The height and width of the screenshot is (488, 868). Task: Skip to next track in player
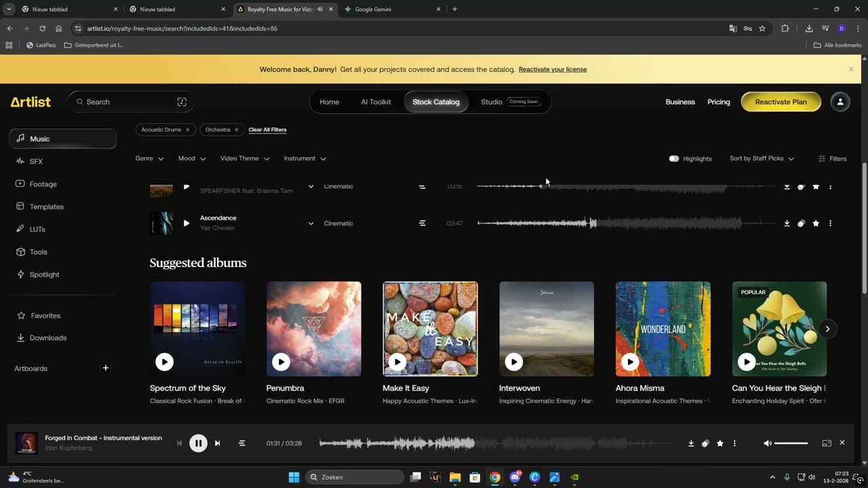click(217, 443)
